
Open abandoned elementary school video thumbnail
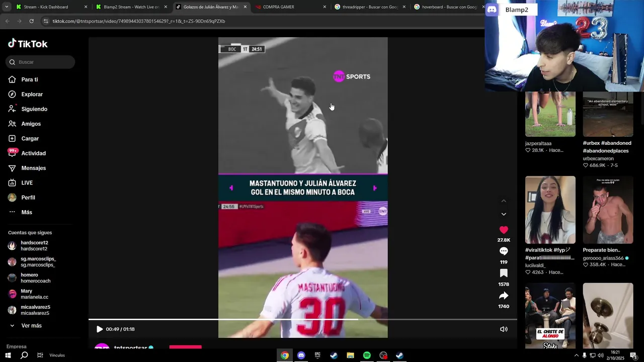(x=608, y=114)
